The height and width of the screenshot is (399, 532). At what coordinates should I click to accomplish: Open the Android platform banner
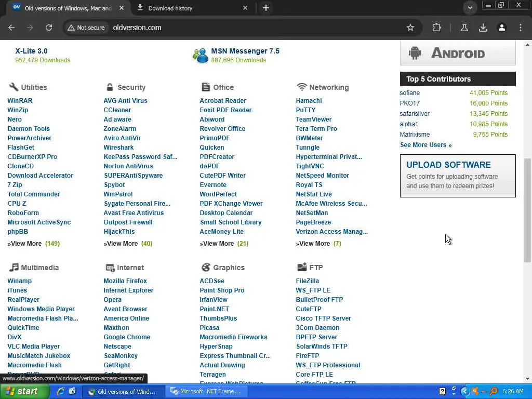pyautogui.click(x=458, y=52)
